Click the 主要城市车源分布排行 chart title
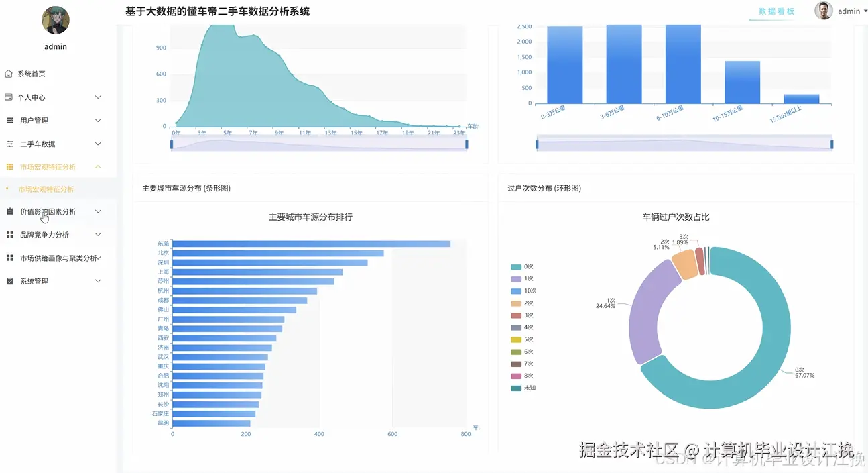 (x=310, y=217)
